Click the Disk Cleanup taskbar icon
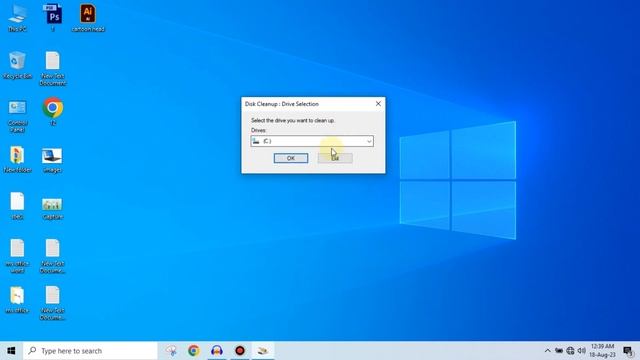 (x=263, y=351)
